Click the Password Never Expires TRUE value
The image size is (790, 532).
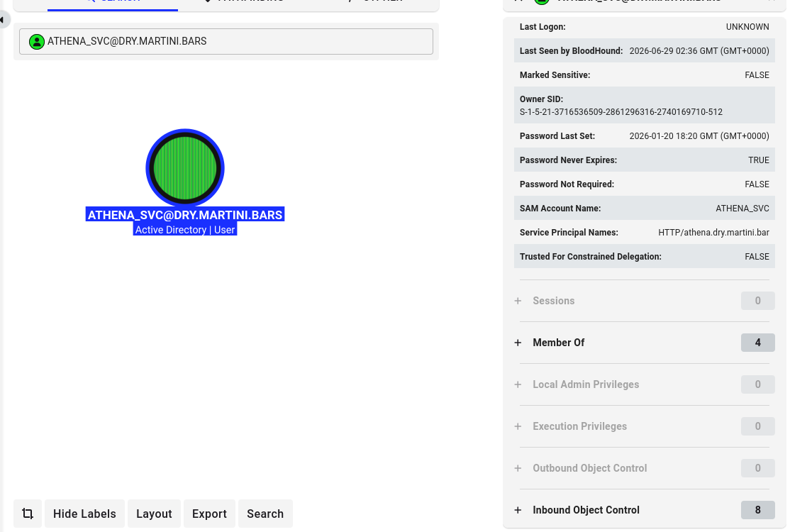pyautogui.click(x=759, y=160)
